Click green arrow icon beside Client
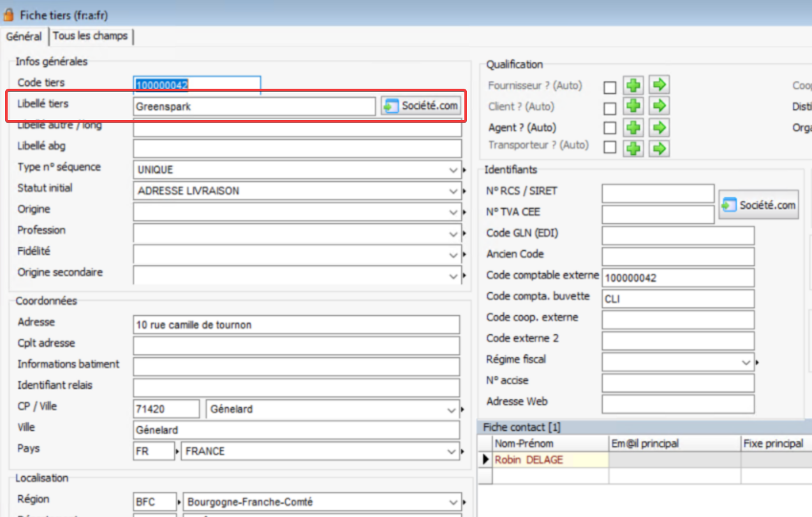This screenshot has width=812, height=517. pos(660,107)
